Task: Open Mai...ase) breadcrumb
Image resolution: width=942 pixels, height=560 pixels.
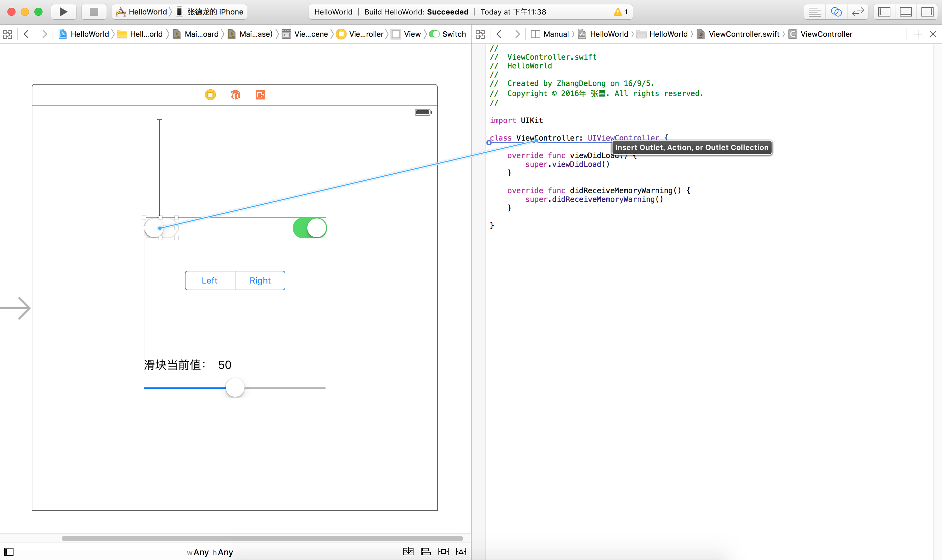Action: (x=250, y=34)
